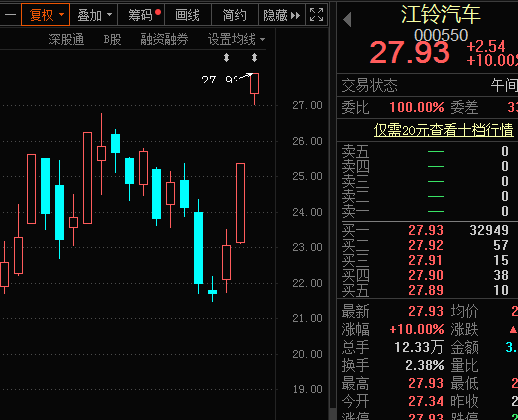518x420 pixels.
Task: Click the 买五 price 27.89
Action: pos(426,290)
